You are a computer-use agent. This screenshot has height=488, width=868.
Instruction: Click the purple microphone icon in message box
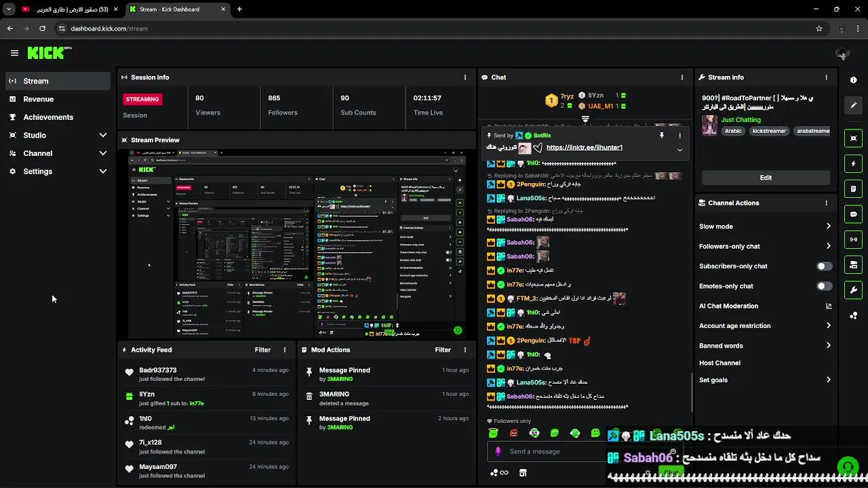coord(498,451)
